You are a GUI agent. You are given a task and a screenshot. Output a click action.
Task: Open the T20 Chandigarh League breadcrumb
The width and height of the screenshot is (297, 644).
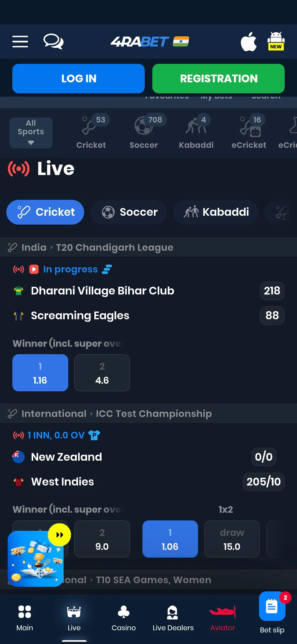click(114, 247)
